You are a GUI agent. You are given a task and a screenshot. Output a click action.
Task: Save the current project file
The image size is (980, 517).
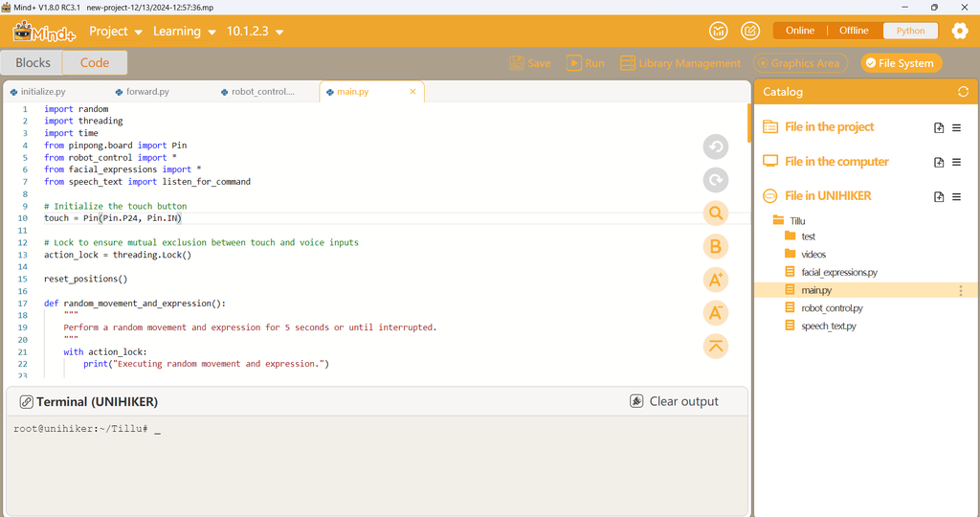click(x=530, y=63)
